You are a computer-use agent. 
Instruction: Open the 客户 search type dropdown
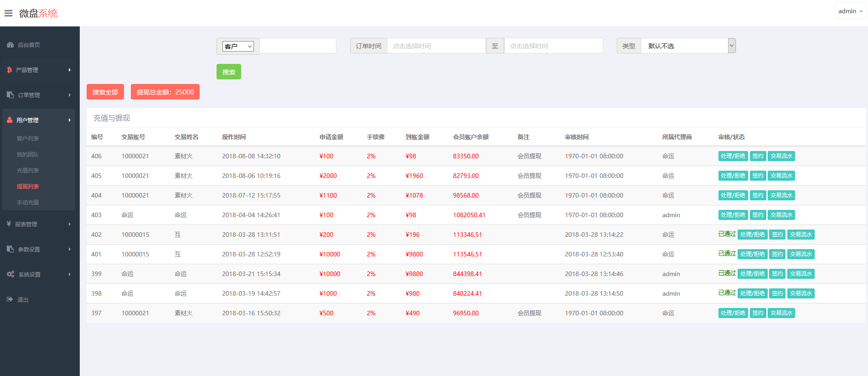pyautogui.click(x=238, y=46)
